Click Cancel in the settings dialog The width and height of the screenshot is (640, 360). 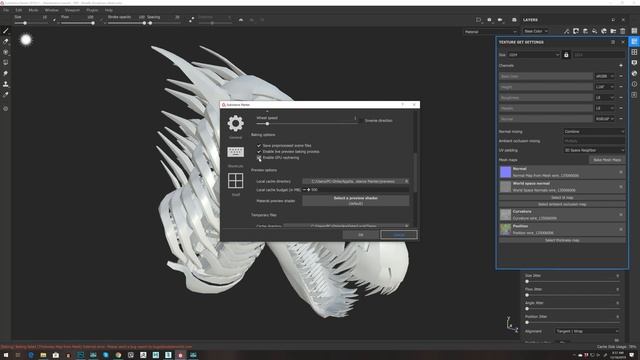[x=399, y=235]
